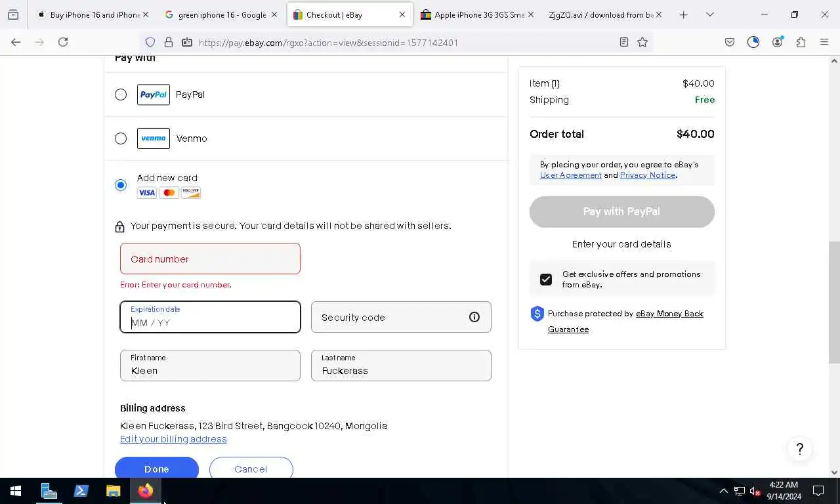Image resolution: width=840 pixels, height=504 pixels.
Task: Click Edit your billing address link
Action: (x=173, y=439)
